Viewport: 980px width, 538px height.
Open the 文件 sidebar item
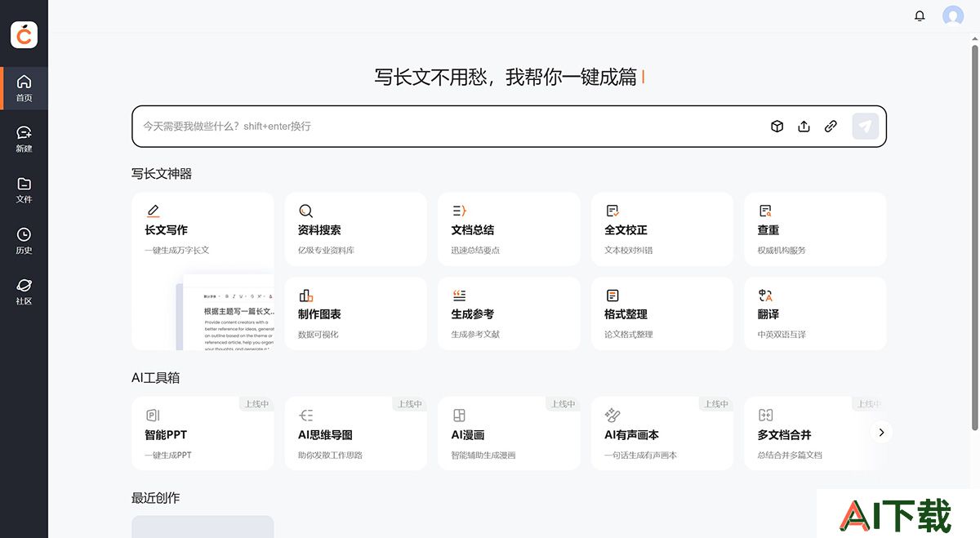tap(24, 190)
